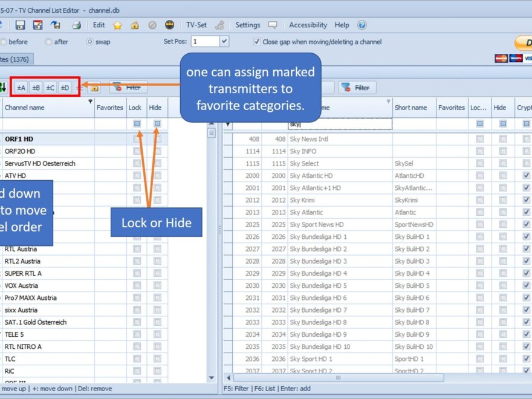This screenshot has height=399, width=532.
Task: Click the padlock lock icon in toolbar
Action: (x=135, y=25)
